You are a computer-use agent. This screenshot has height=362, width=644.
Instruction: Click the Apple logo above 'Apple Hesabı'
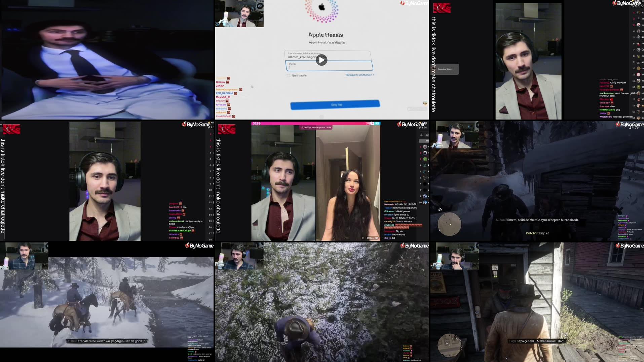322,7
